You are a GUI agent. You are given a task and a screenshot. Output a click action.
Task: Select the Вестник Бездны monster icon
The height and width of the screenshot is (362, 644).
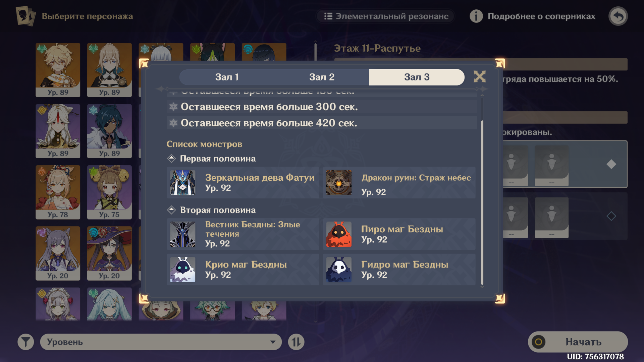[183, 234]
